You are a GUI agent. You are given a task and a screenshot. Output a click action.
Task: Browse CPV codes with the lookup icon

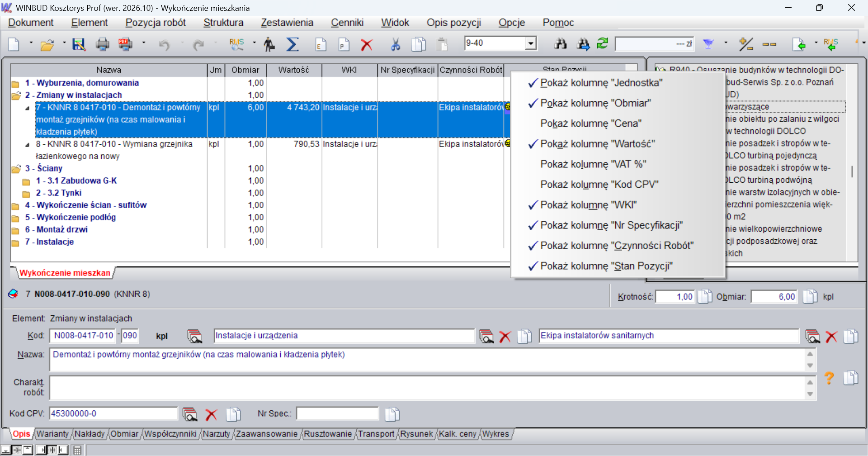(x=190, y=414)
